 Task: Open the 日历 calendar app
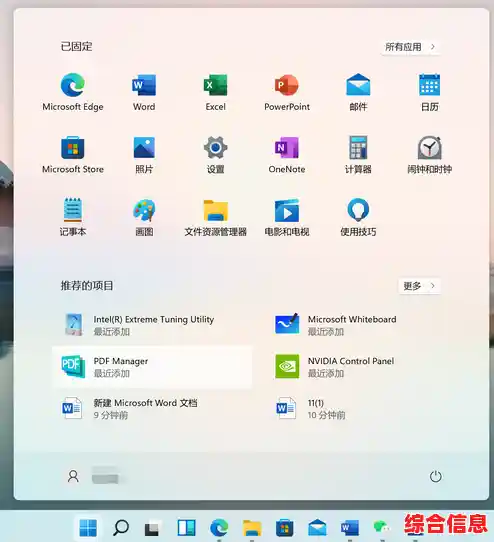pyautogui.click(x=430, y=92)
